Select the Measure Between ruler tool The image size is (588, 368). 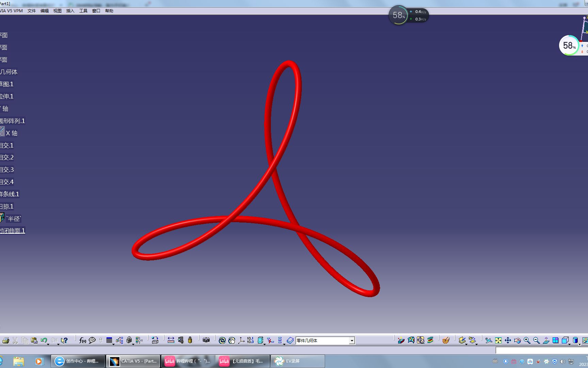171,340
